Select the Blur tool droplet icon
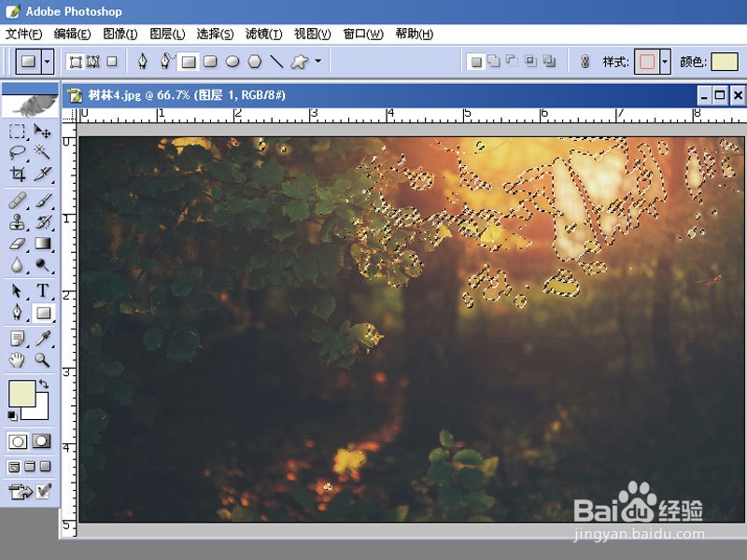 (17, 265)
